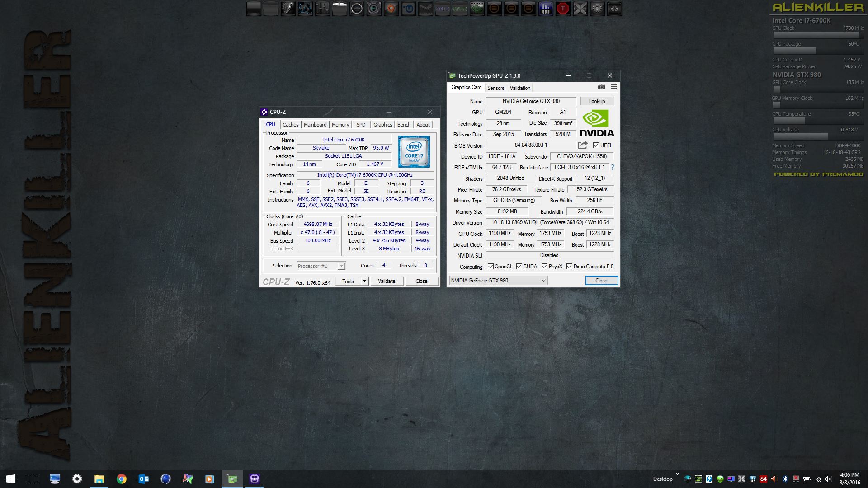Open the green GPU-Z dock icon
868x488 pixels.
460,9
